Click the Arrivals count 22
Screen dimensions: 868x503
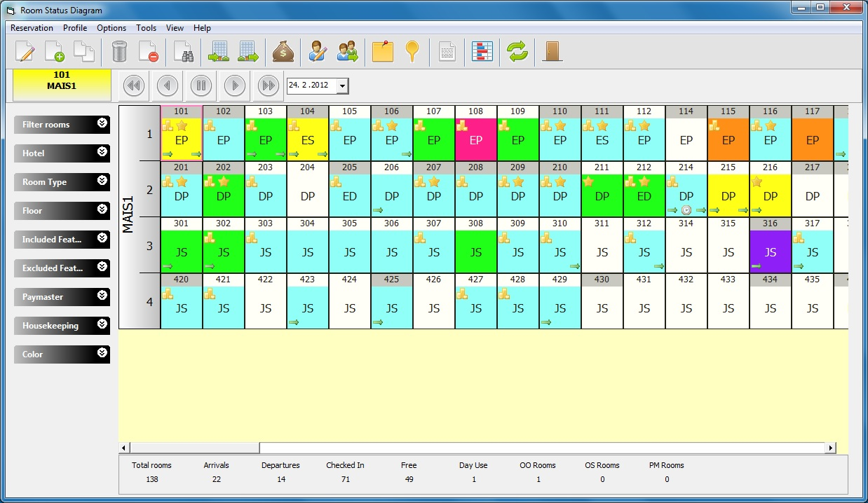[x=216, y=479]
